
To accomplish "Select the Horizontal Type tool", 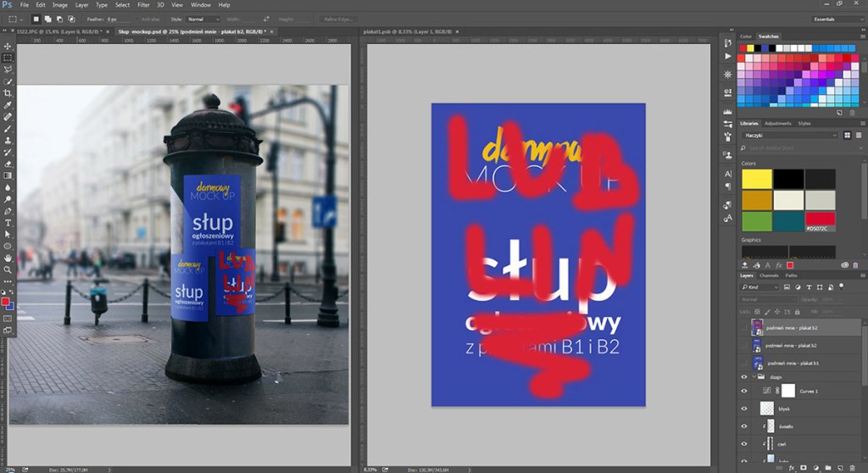I will (8, 222).
